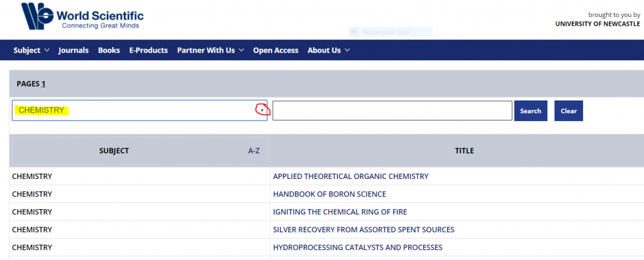Go to E-Products page

click(148, 50)
